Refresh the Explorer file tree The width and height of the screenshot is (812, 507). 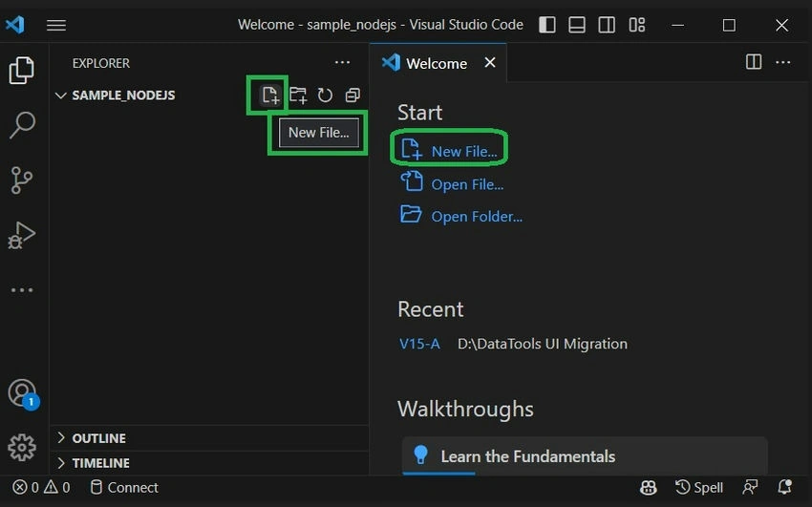[x=325, y=95]
